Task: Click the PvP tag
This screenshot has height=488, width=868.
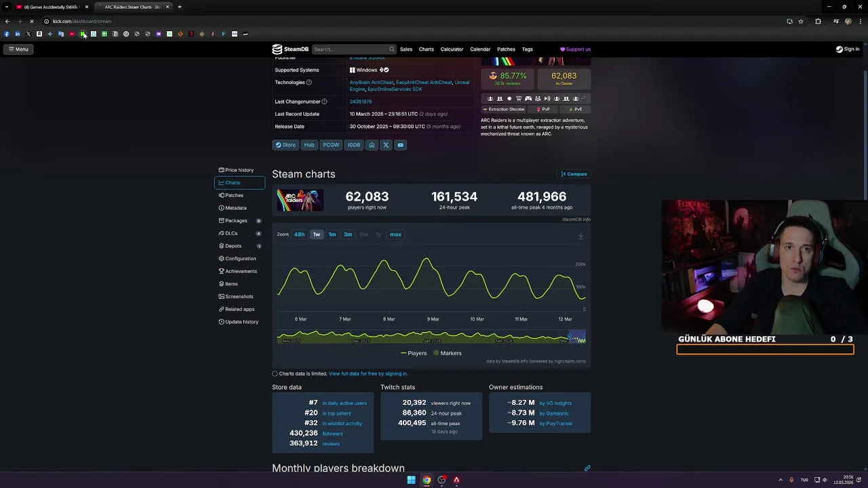Action: [x=543, y=109]
